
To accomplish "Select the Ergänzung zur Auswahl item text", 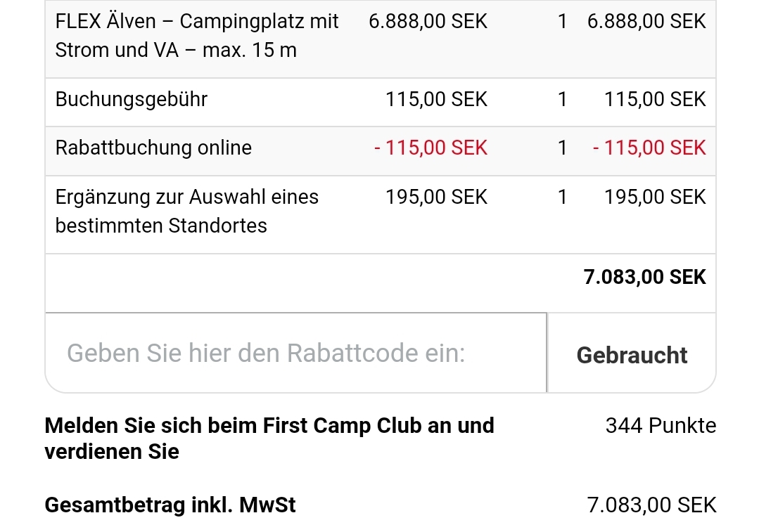I will click(x=186, y=211).
